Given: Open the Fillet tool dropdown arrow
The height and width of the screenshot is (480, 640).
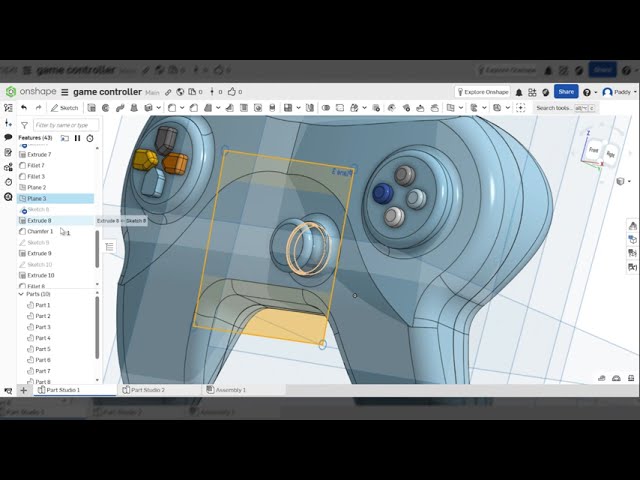Looking at the screenshot, I should tap(182, 108).
